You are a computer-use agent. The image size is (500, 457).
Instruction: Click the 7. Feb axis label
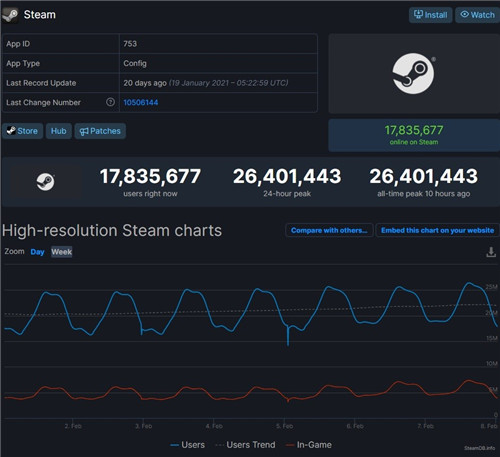(x=425, y=426)
